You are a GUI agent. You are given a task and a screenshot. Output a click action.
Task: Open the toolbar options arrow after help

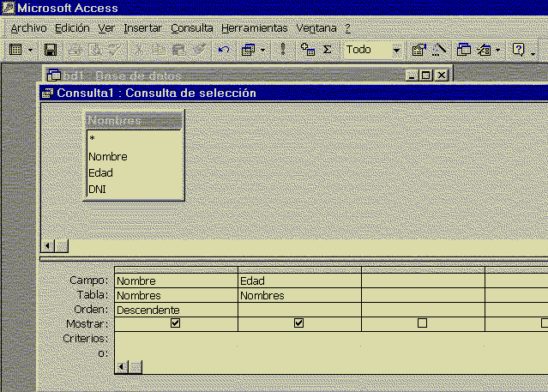[533, 52]
